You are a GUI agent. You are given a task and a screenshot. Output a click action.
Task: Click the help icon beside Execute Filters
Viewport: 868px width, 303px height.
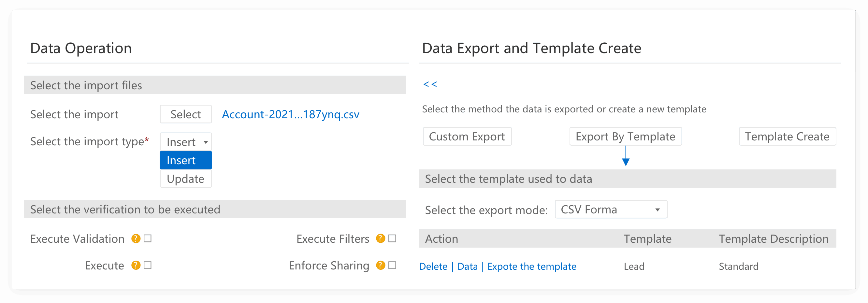(x=381, y=238)
